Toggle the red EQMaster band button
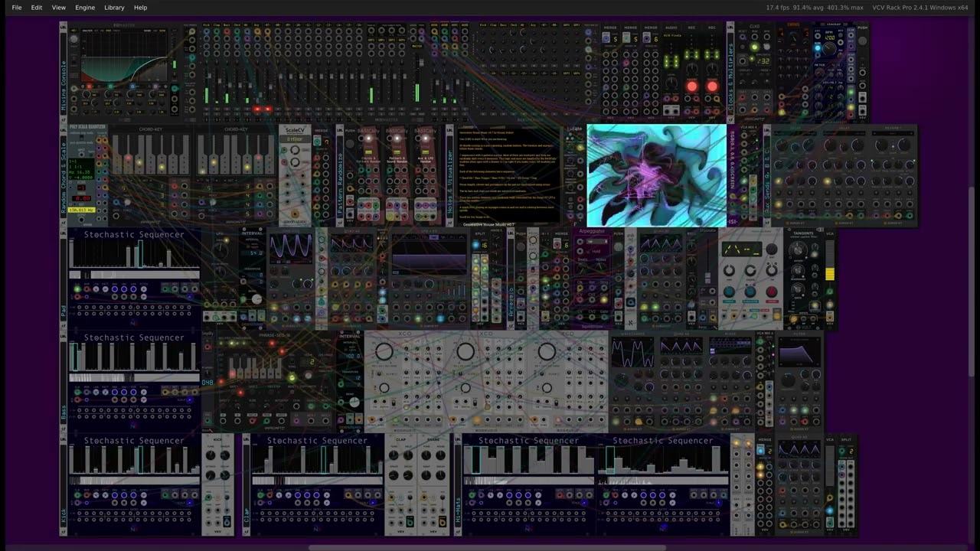This screenshot has width=980, height=551. [90, 86]
